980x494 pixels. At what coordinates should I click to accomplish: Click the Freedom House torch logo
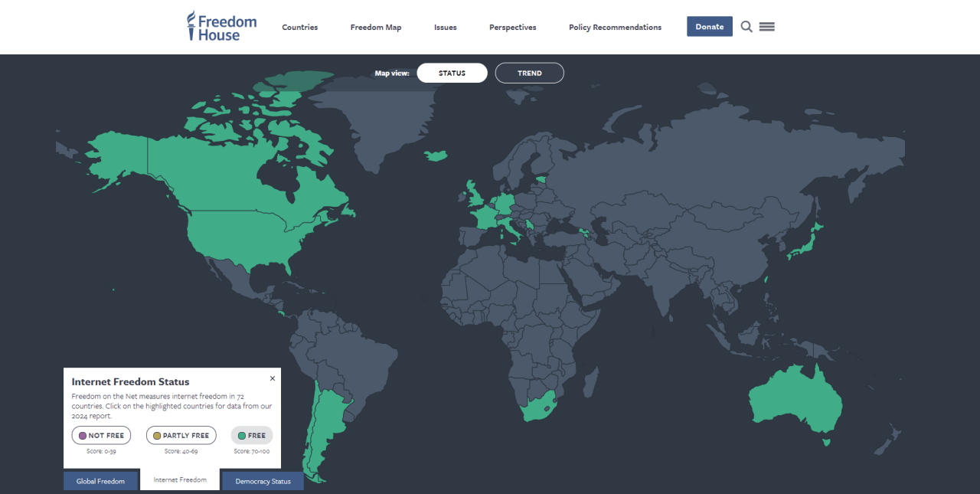[221, 27]
